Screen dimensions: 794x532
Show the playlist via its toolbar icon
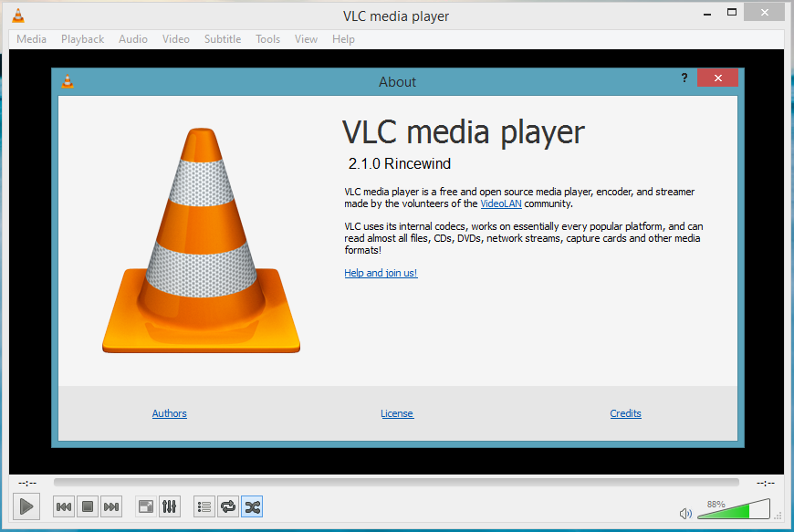pyautogui.click(x=204, y=506)
